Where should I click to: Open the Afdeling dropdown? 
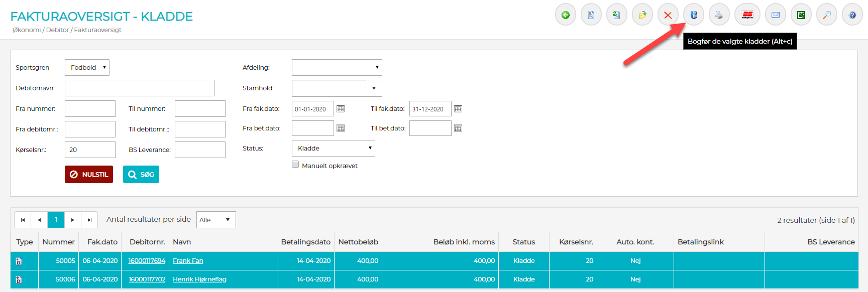(337, 68)
